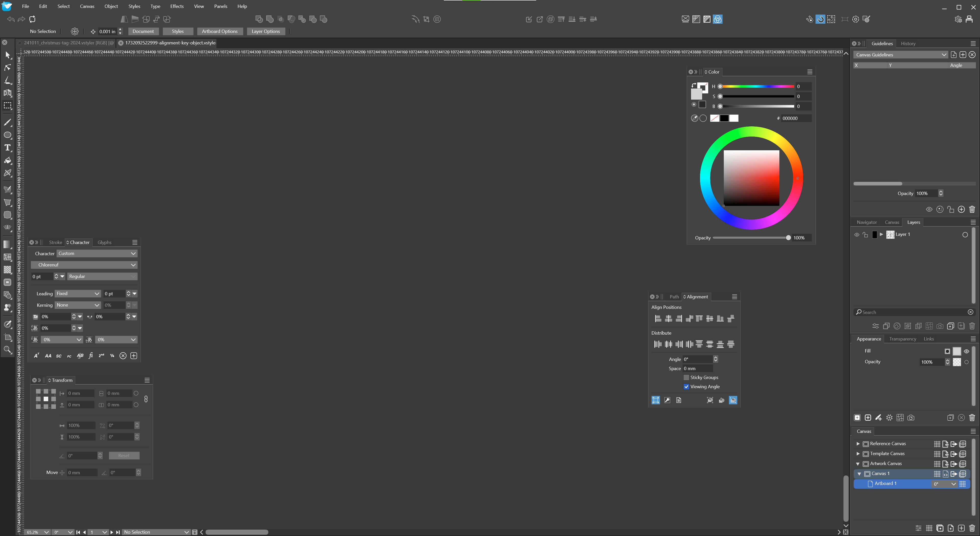This screenshot has height=536, width=980.
Task: Click the Document button
Action: click(143, 31)
